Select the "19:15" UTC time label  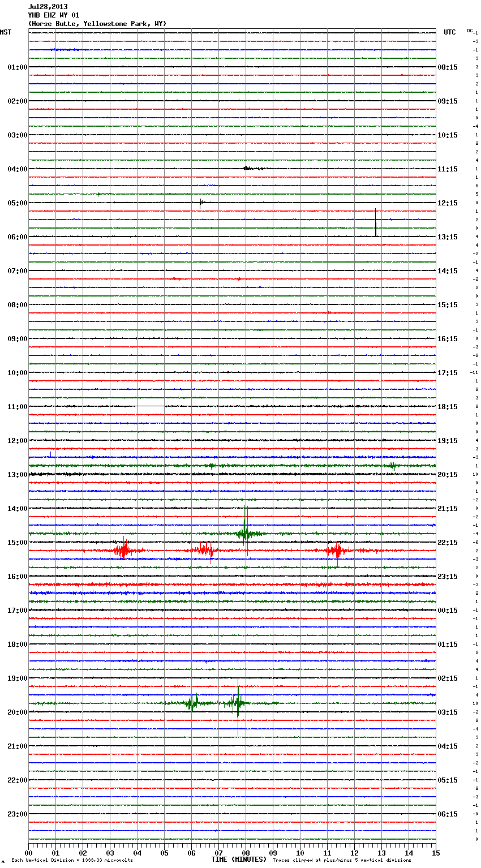[448, 441]
